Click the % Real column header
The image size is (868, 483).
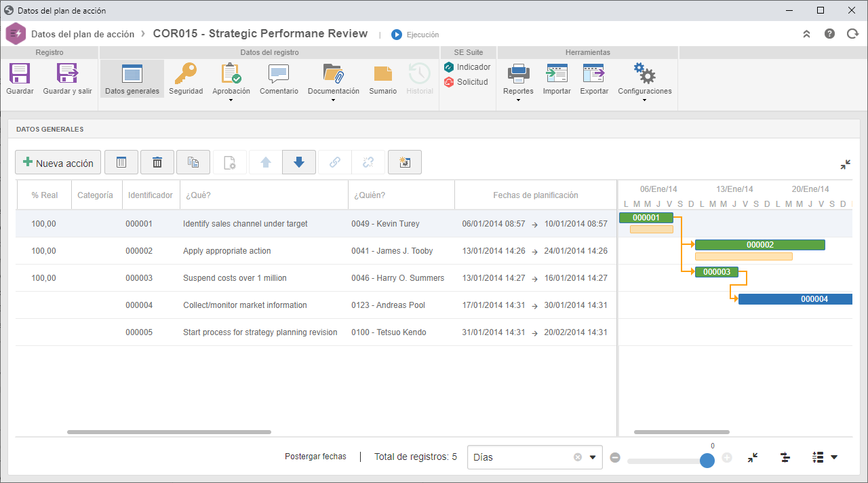pos(44,195)
